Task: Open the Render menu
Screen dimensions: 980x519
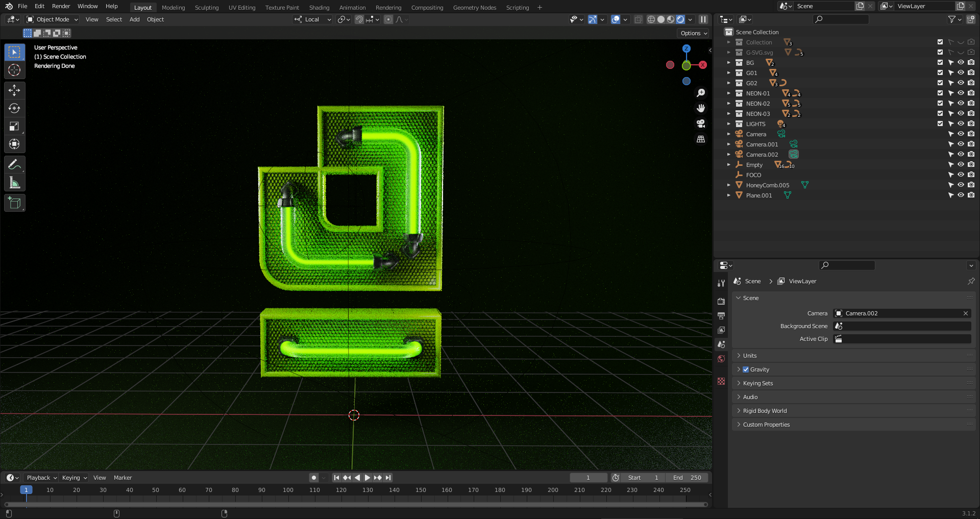Action: click(x=61, y=6)
